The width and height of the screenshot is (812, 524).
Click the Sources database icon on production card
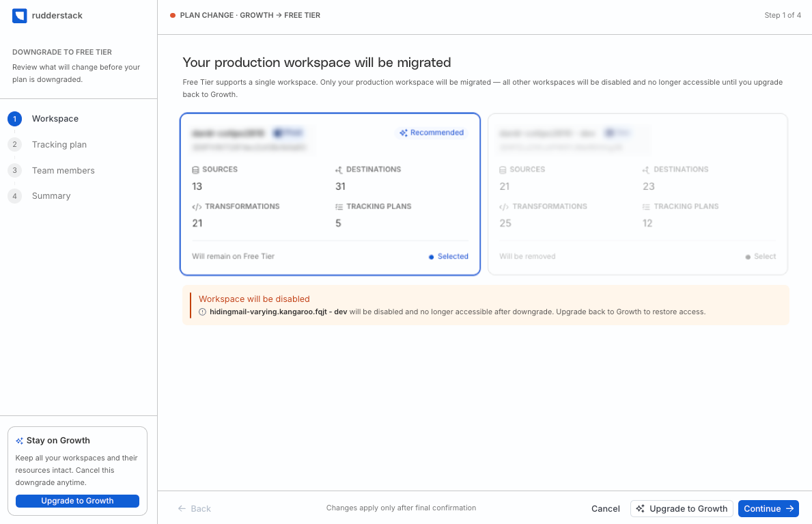click(x=196, y=170)
